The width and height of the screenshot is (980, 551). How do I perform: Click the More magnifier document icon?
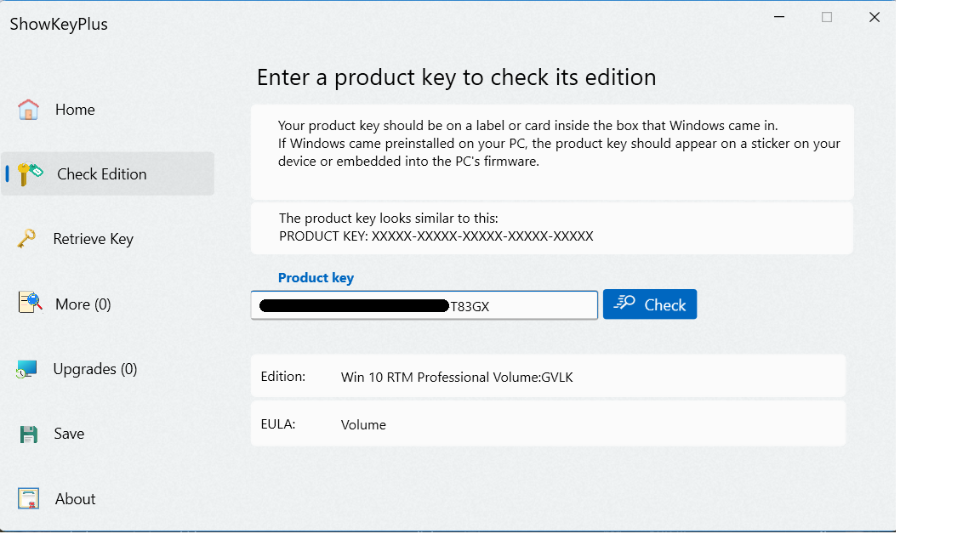pos(30,303)
